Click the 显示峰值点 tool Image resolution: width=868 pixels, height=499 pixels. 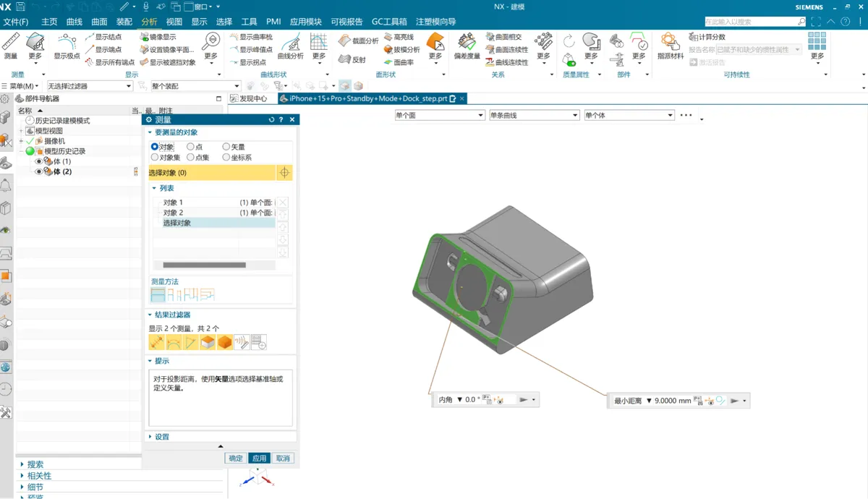[250, 49]
